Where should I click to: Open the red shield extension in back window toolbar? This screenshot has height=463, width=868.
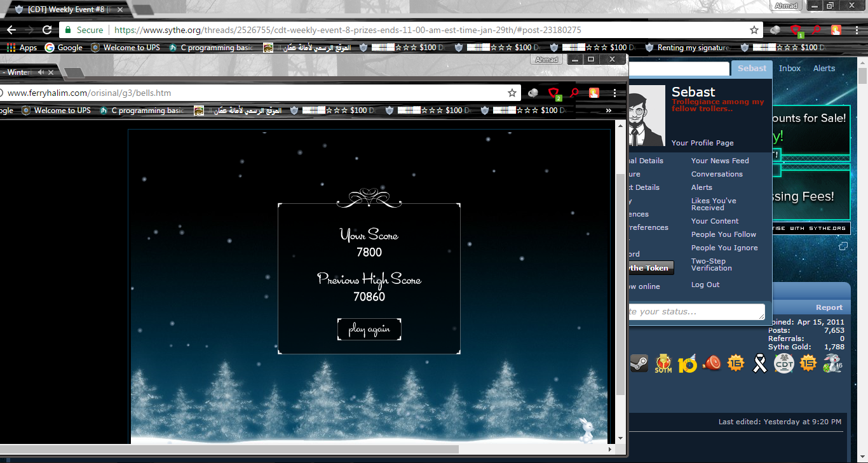(795, 30)
